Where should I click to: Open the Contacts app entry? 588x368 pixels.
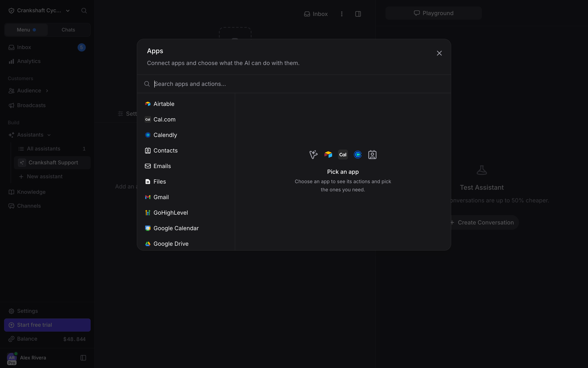pyautogui.click(x=186, y=151)
